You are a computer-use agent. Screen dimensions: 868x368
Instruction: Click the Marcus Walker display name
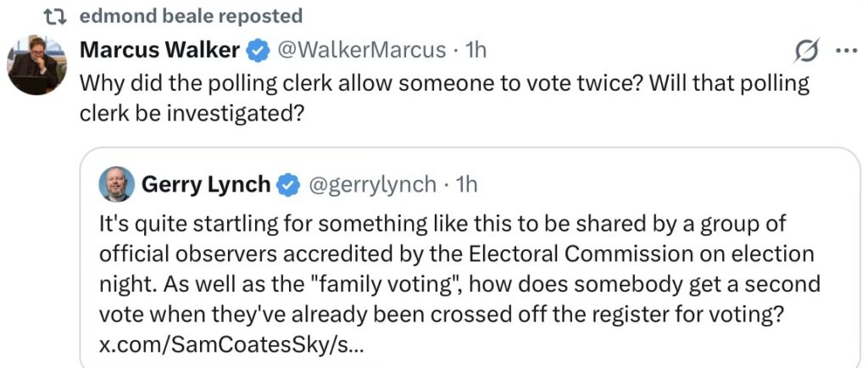click(x=159, y=50)
